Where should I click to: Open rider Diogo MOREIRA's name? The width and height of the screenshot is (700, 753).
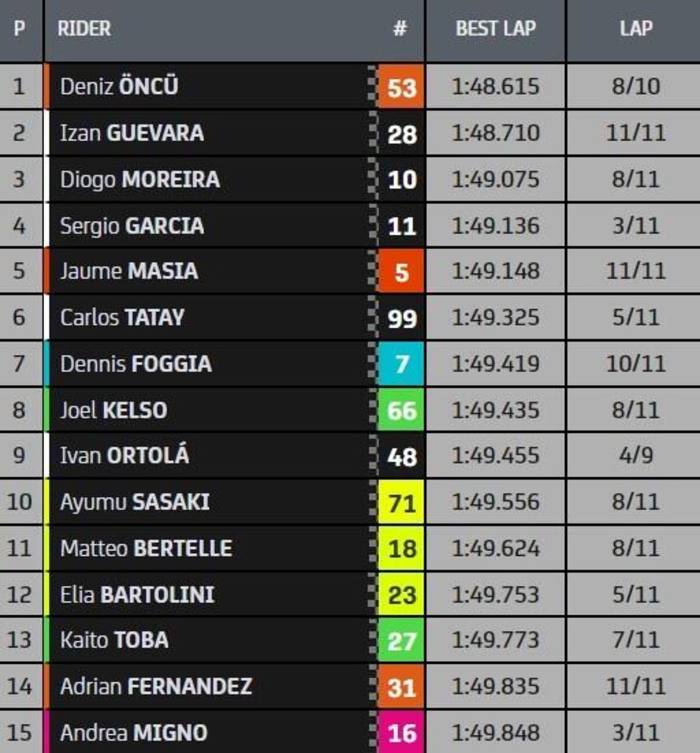pos(140,180)
